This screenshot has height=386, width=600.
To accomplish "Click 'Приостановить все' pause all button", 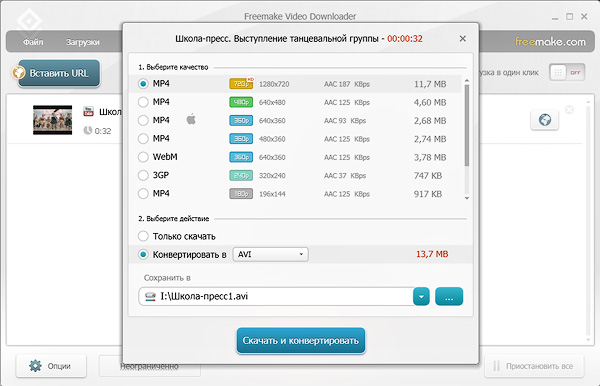I will (534, 366).
